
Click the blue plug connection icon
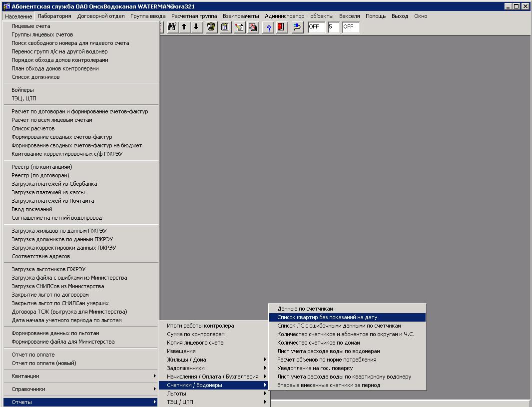point(297,27)
